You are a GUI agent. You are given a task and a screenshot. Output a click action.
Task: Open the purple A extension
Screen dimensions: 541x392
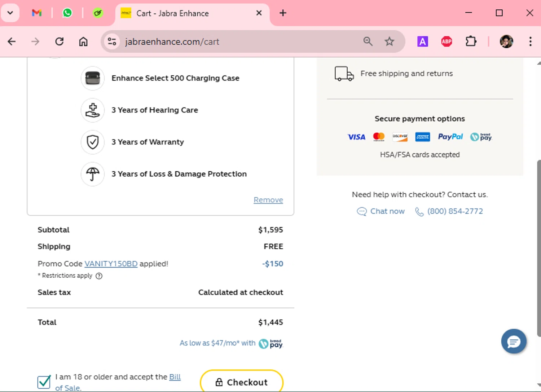tap(422, 41)
